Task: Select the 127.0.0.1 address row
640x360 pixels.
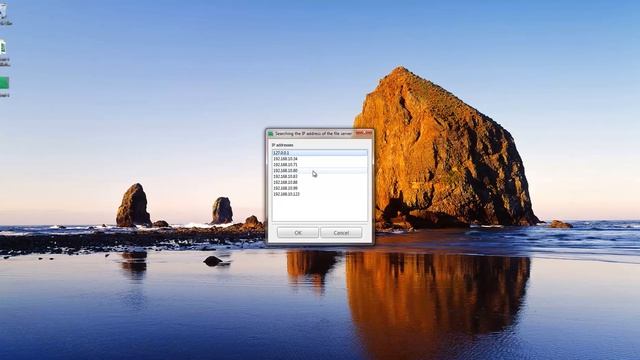Action: tap(320, 153)
